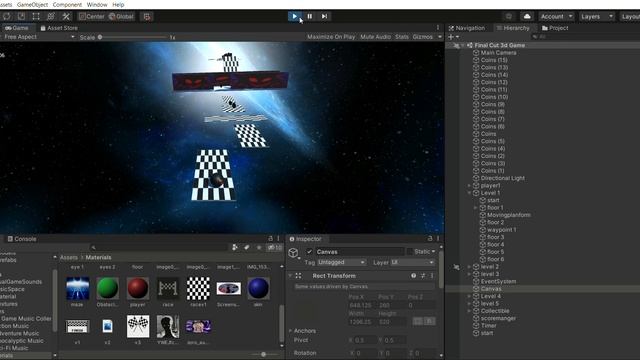
Task: Select the Rect tool in the toolbar
Action: [36, 16]
